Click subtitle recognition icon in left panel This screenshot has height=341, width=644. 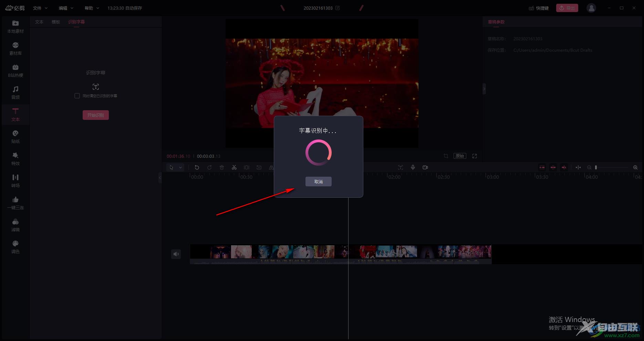coord(96,87)
